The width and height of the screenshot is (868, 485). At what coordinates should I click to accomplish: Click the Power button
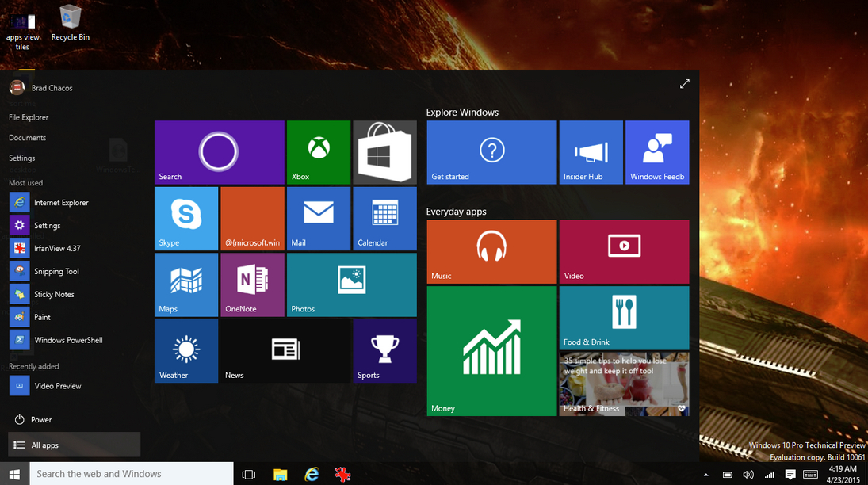[33, 420]
